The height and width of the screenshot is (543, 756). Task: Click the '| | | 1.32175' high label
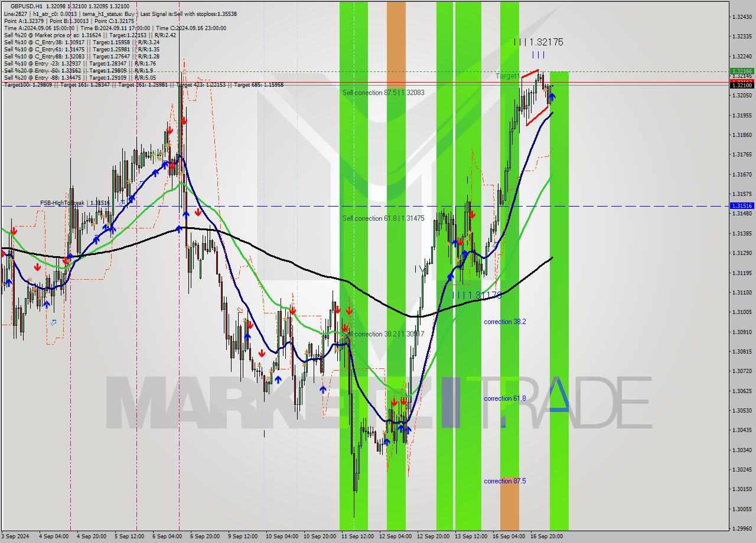pos(538,42)
